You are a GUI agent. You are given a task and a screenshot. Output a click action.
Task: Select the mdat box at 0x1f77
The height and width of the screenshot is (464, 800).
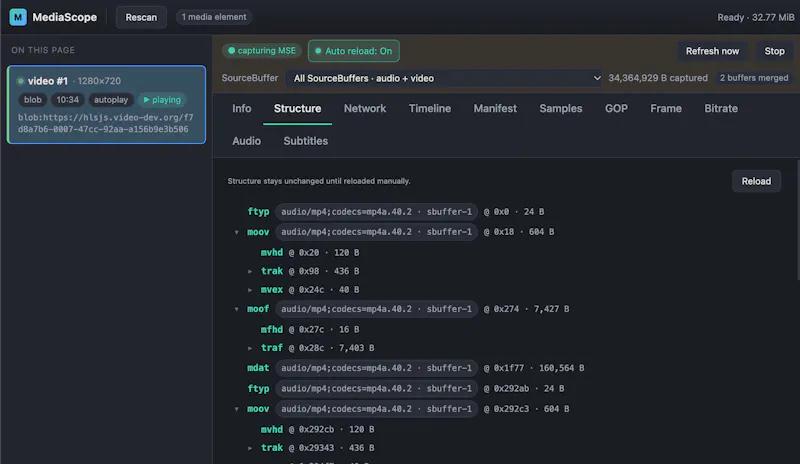[258, 368]
